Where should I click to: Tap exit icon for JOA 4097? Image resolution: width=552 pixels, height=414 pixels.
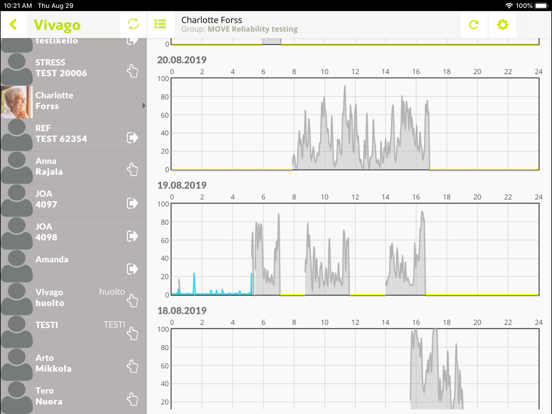click(132, 203)
